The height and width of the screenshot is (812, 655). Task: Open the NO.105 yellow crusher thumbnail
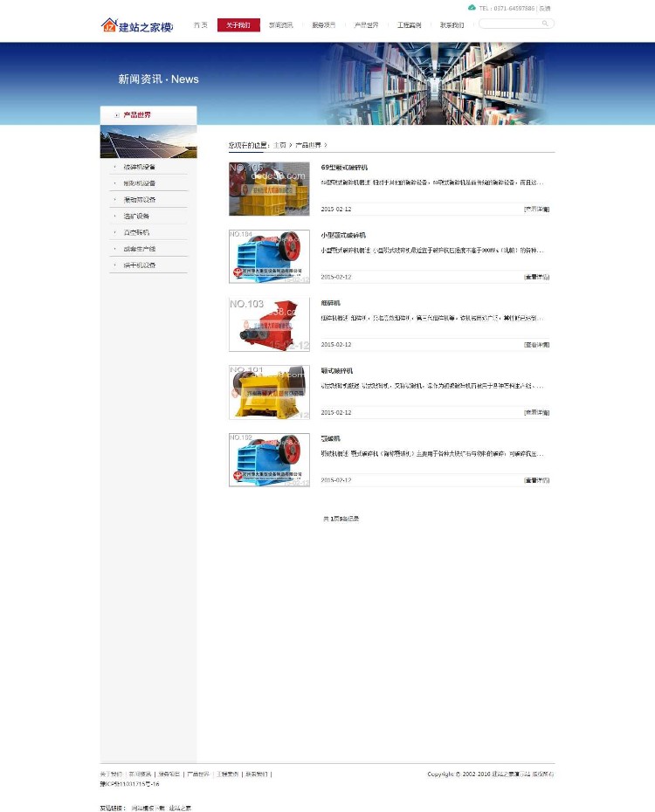coord(269,189)
